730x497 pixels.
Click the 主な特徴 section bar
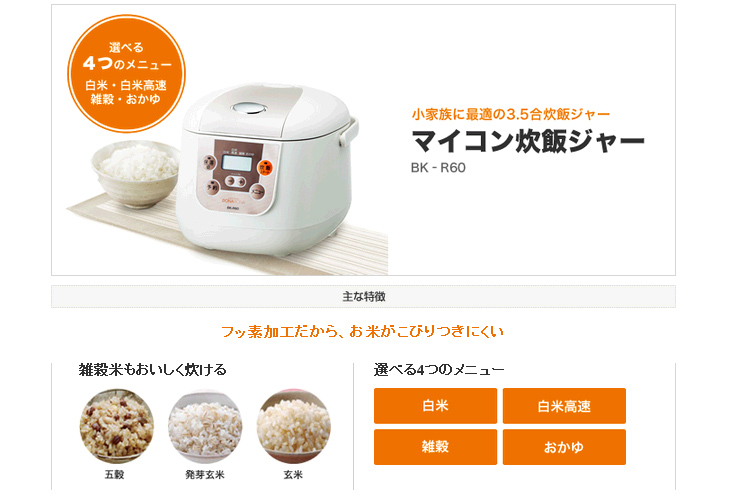click(363, 296)
